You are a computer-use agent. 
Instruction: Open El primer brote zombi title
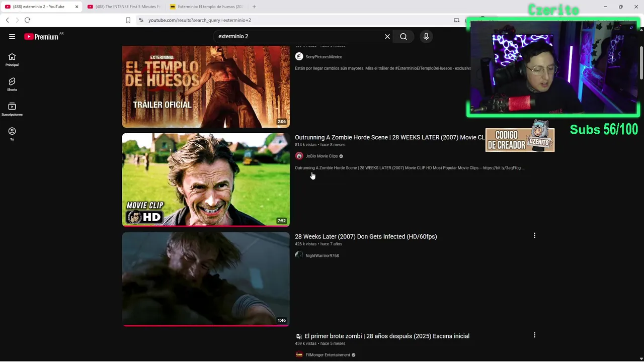coord(387,336)
